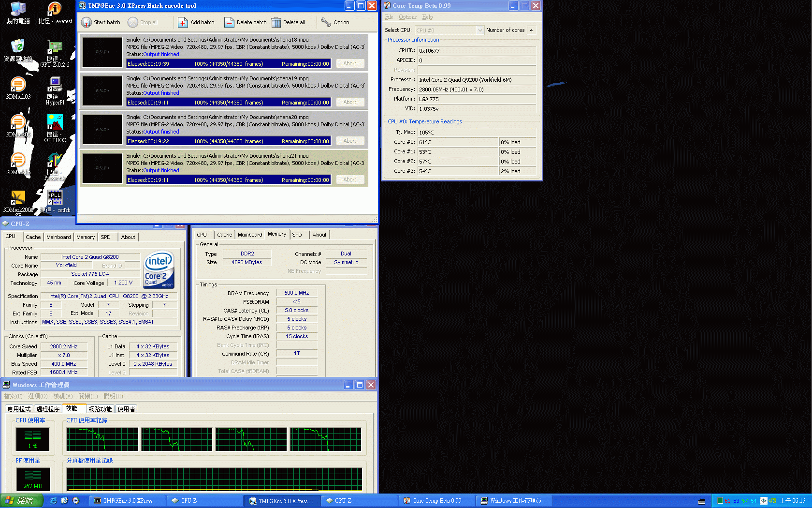This screenshot has height=508, width=812.
Task: Select the 3DMark05 desktop icon
Action: (x=18, y=126)
